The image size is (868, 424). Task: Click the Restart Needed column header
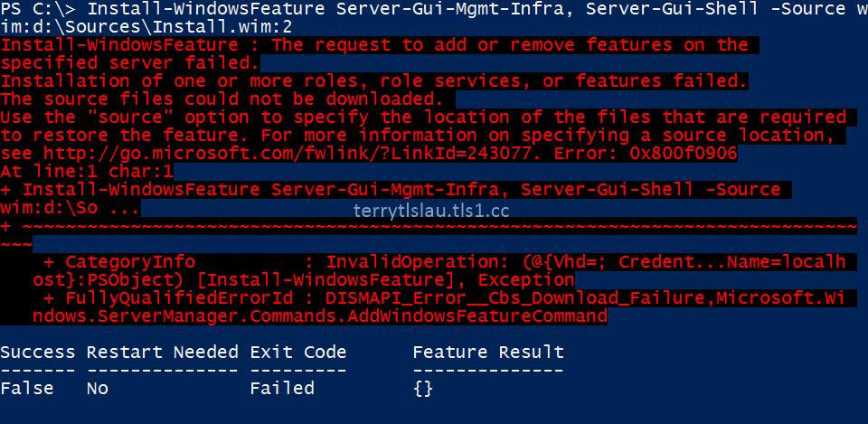[x=162, y=352]
